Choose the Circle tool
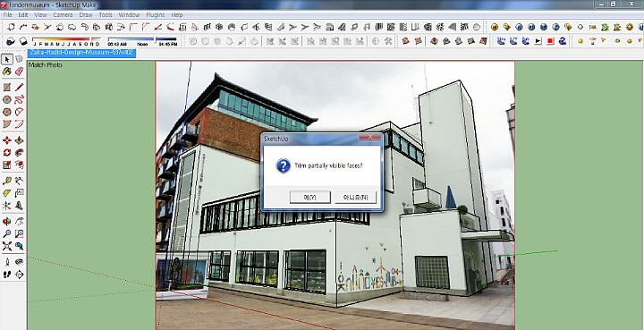Image resolution: width=644 pixels, height=330 pixels. (7, 100)
